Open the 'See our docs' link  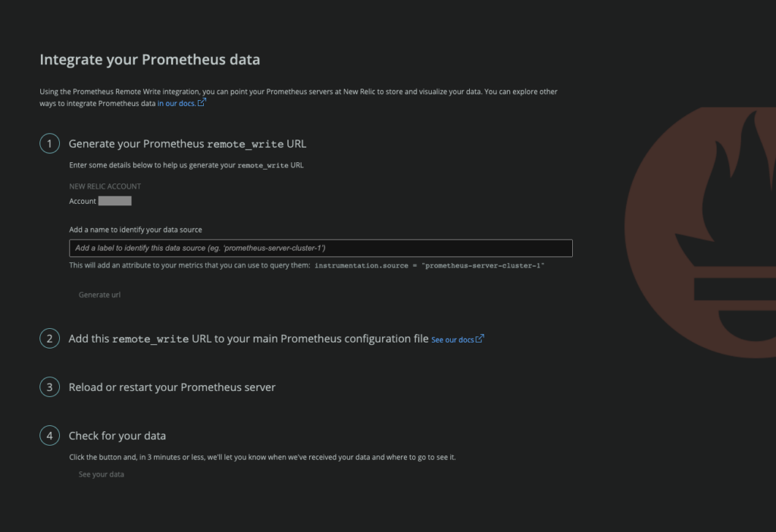pos(452,340)
